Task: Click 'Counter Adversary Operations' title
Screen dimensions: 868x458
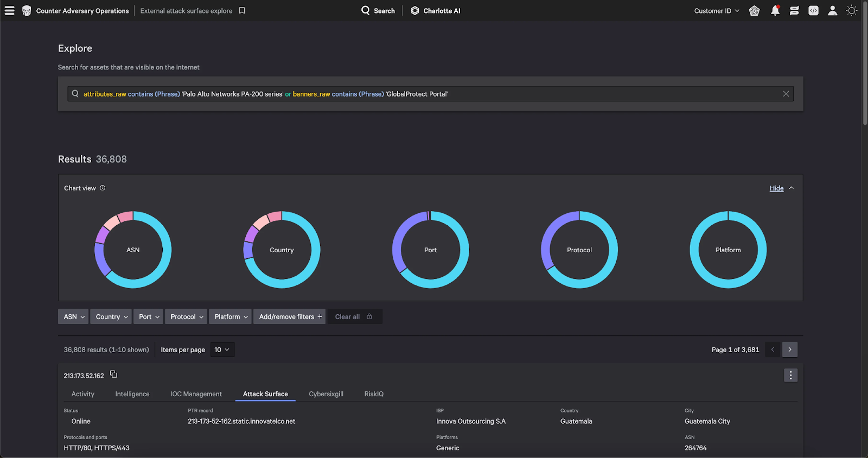Action: point(82,11)
